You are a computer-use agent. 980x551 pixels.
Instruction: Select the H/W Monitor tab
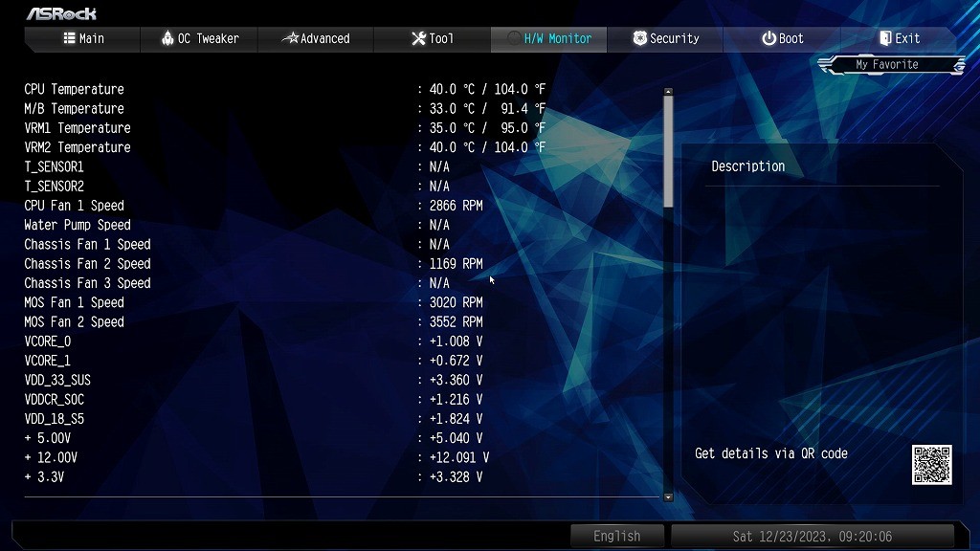click(548, 38)
